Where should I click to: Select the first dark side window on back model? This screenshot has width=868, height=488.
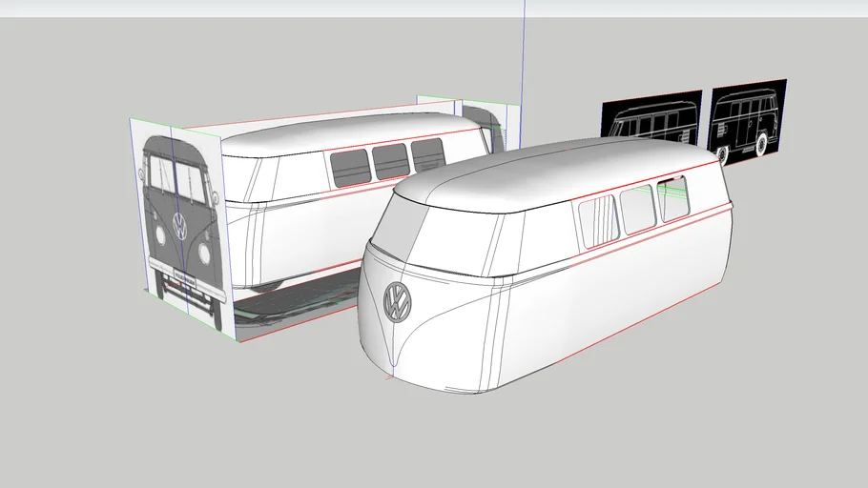(351, 168)
